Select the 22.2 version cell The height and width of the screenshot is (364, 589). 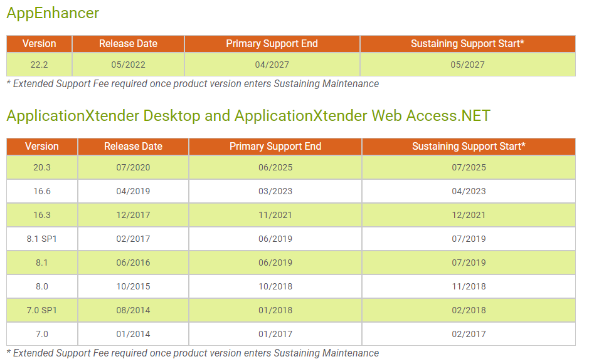[39, 65]
